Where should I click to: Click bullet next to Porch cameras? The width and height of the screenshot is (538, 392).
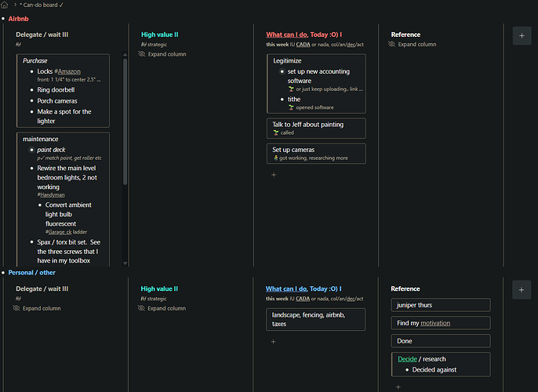coord(31,101)
